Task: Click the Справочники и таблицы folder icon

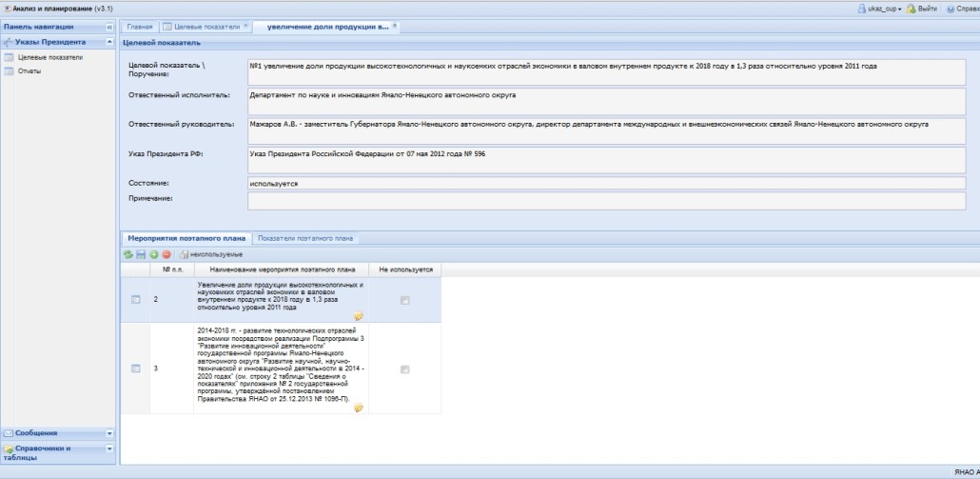Action: 9,449
